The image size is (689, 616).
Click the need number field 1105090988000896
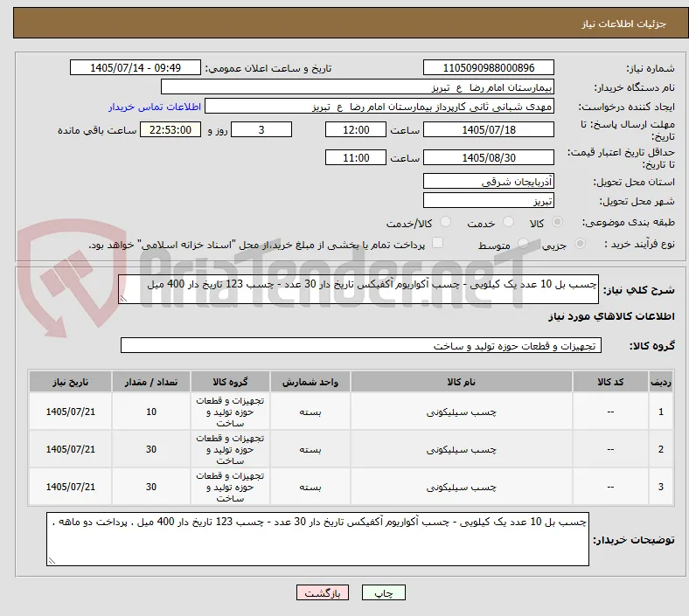[x=488, y=67]
